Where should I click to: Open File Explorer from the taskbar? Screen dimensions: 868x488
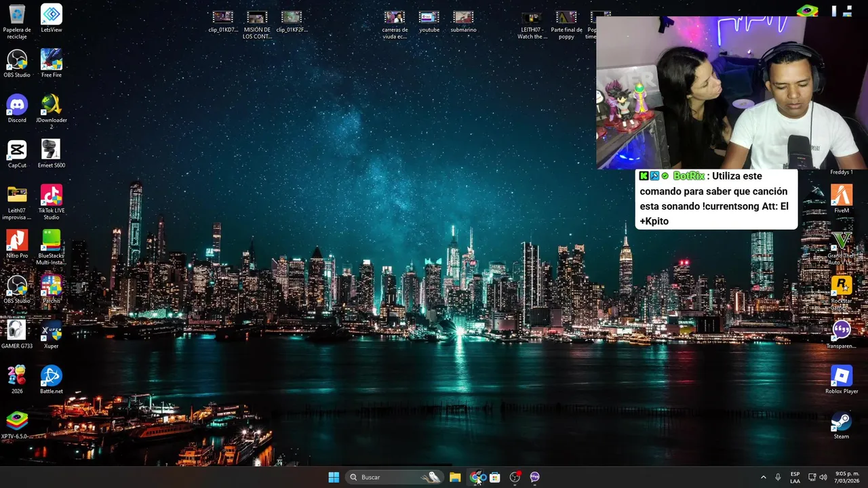(x=455, y=477)
